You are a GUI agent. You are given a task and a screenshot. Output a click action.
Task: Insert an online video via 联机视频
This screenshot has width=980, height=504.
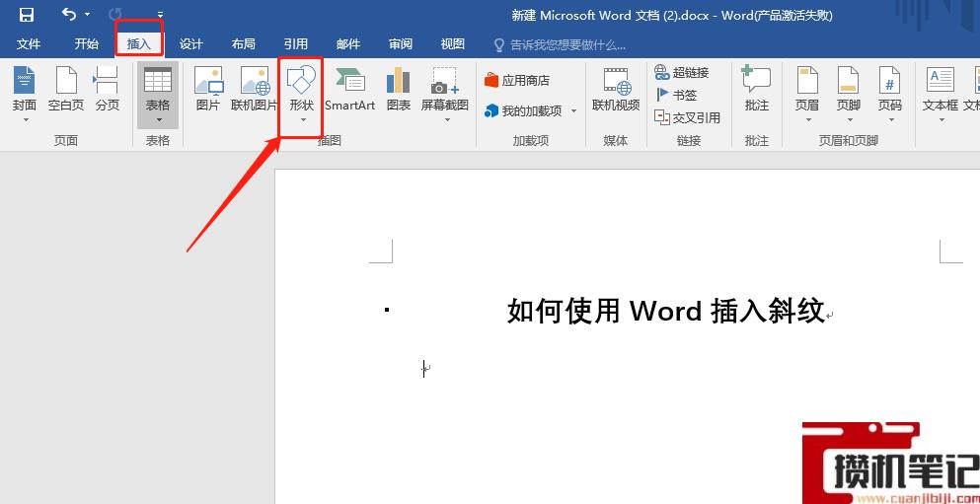coord(616,91)
